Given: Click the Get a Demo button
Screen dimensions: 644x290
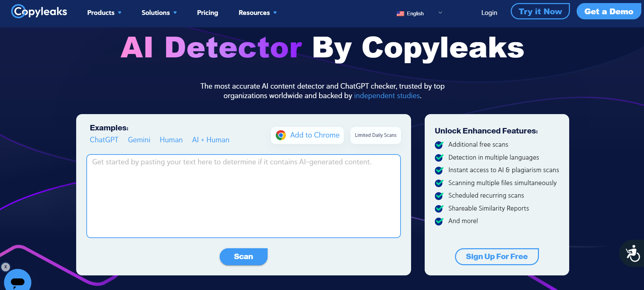Looking at the screenshot, I should coord(609,12).
